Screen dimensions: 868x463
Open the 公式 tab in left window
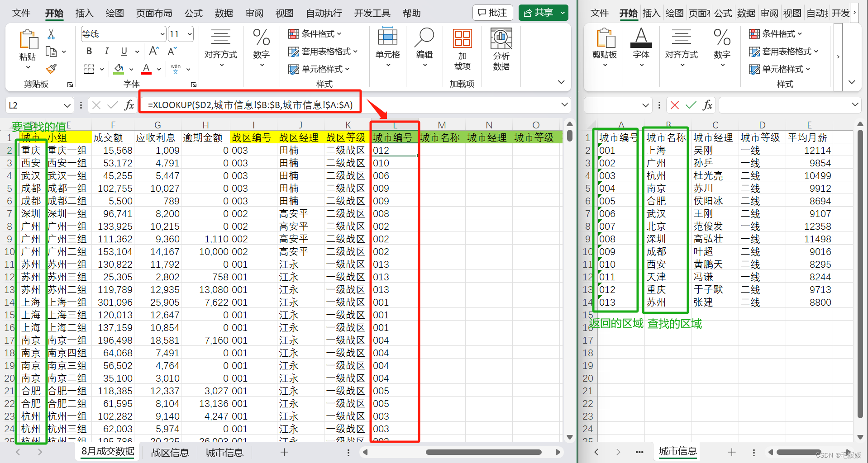194,13
